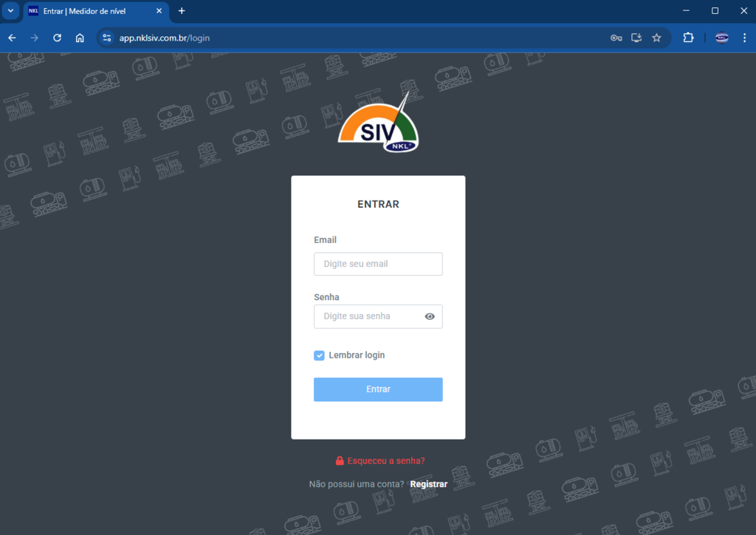
Task: Open the tab search dropdown arrow
Action: (x=10, y=10)
